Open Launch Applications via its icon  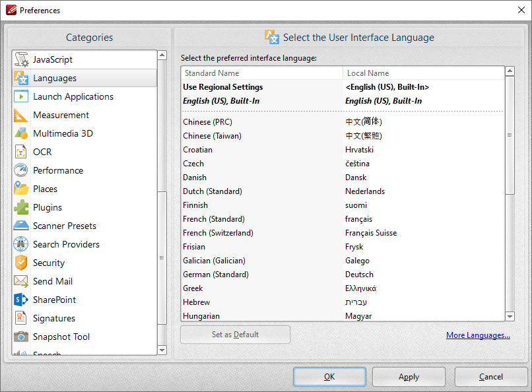(x=21, y=96)
